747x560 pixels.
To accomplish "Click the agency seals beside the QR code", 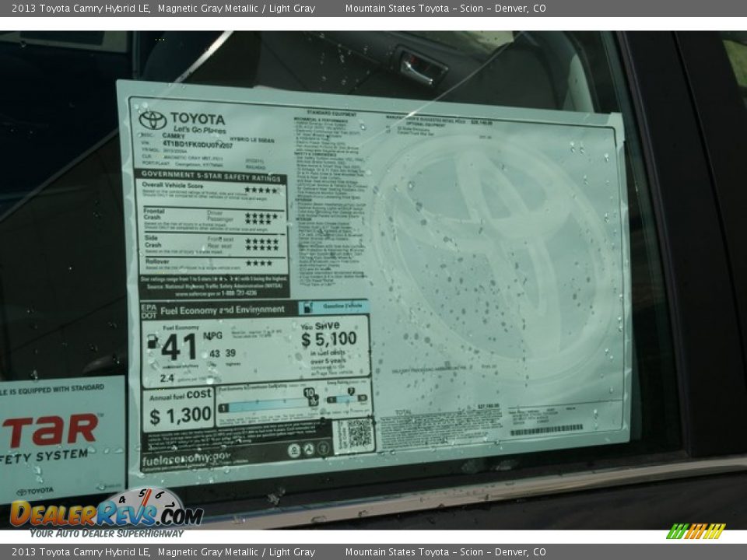I will pos(308,449).
